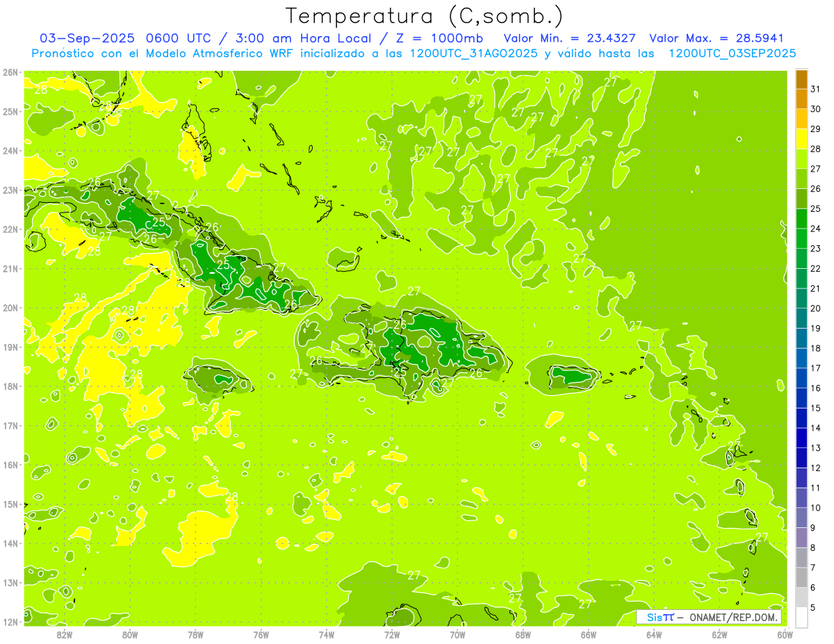Click the "76W" longitude axis label

[261, 634]
